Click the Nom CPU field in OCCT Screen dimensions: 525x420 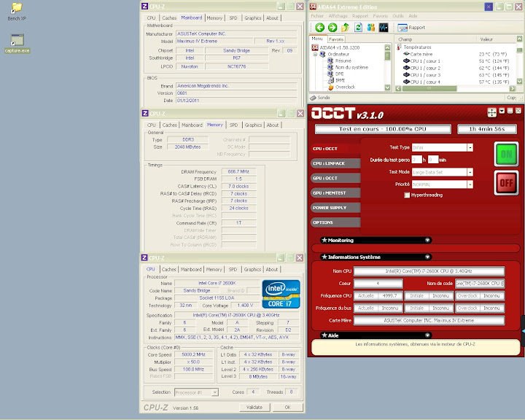[x=429, y=271]
